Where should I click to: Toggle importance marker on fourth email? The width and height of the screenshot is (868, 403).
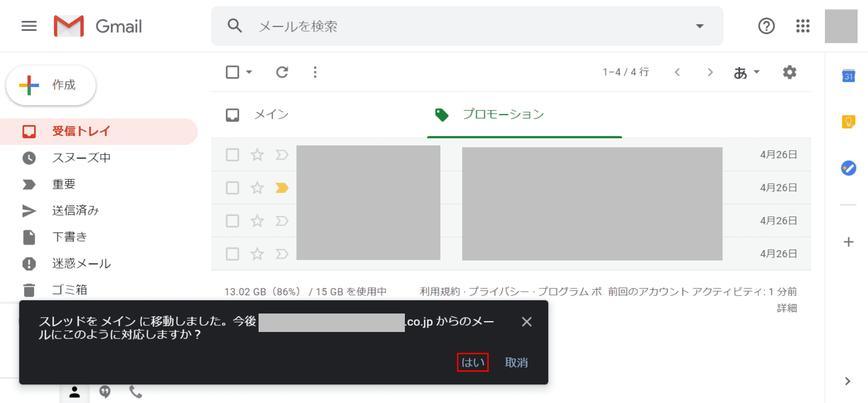(x=282, y=254)
